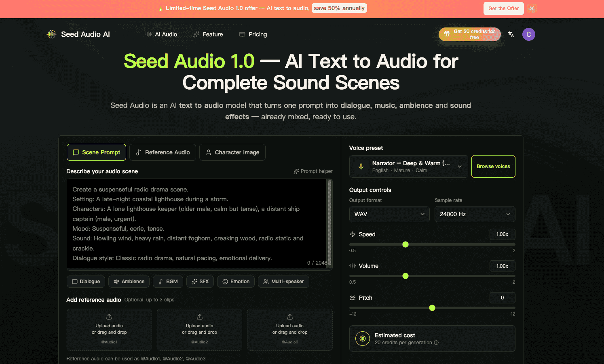The height and width of the screenshot is (364, 604).
Task: Insert an SFX tag
Action: click(x=200, y=282)
